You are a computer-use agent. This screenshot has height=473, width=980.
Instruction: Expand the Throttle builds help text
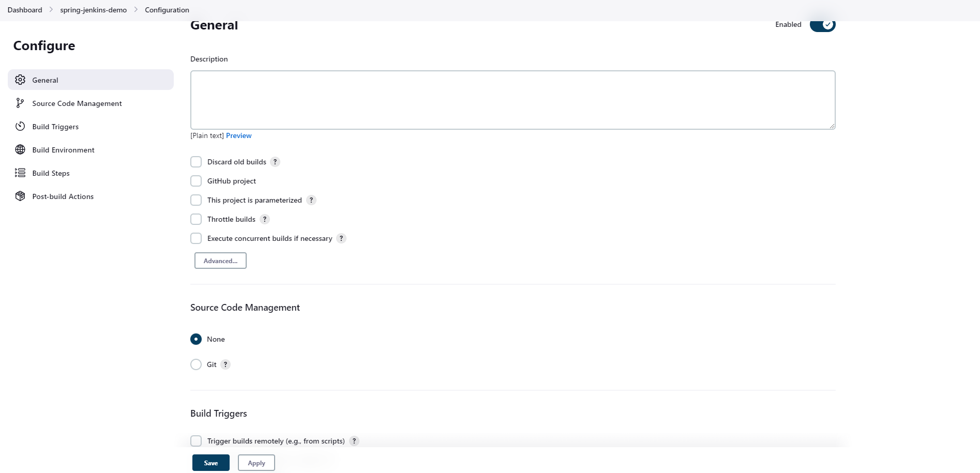coord(264,219)
